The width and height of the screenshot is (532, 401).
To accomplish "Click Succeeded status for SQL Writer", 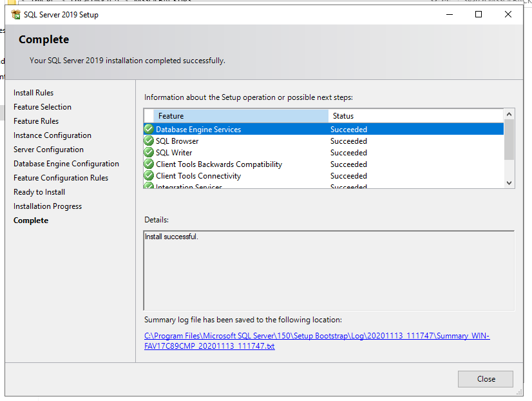I will point(348,152).
